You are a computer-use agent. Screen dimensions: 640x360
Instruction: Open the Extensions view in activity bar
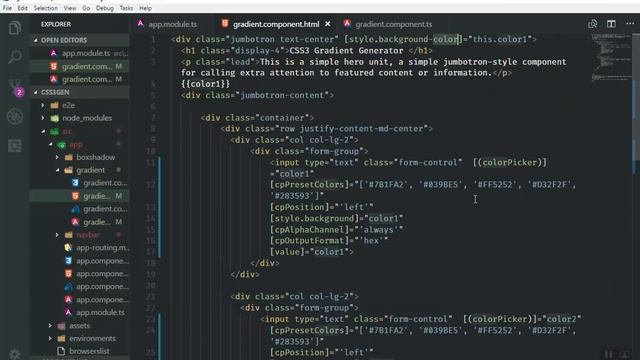pos(15,145)
